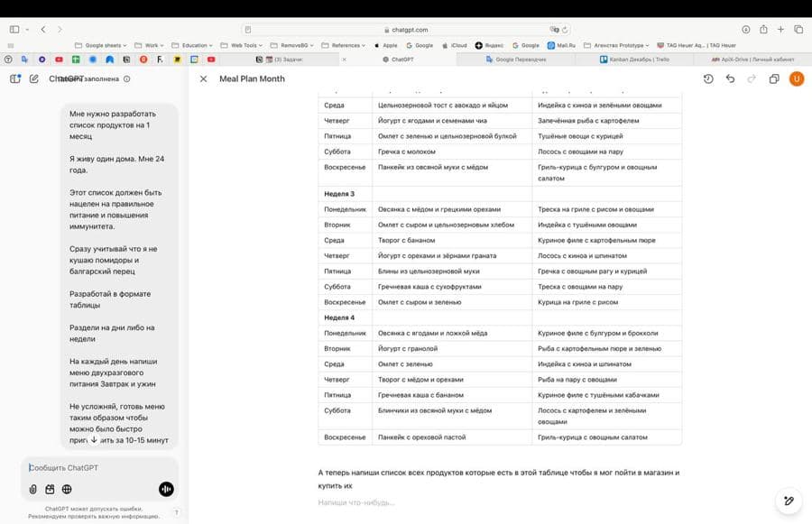Switch to the (3) Задачи tab
This screenshot has height=524, width=812.
tap(280, 60)
